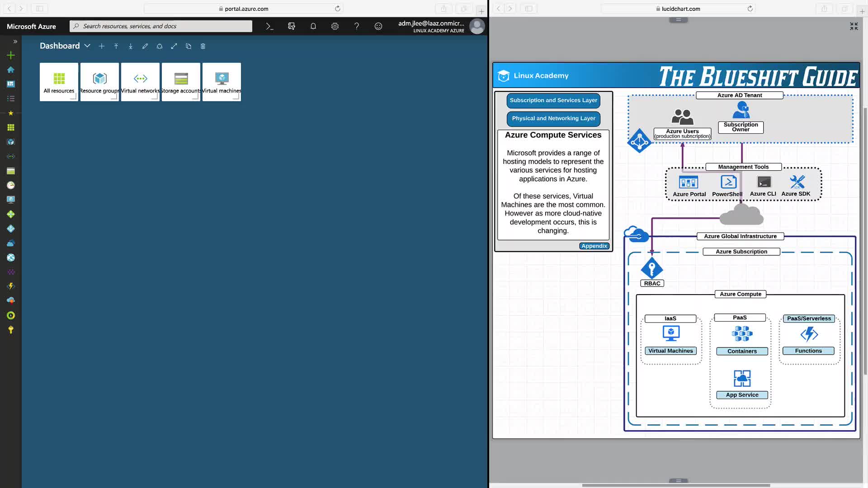This screenshot has width=868, height=488.
Task: Open the Storage accounts tile
Action: [181, 82]
